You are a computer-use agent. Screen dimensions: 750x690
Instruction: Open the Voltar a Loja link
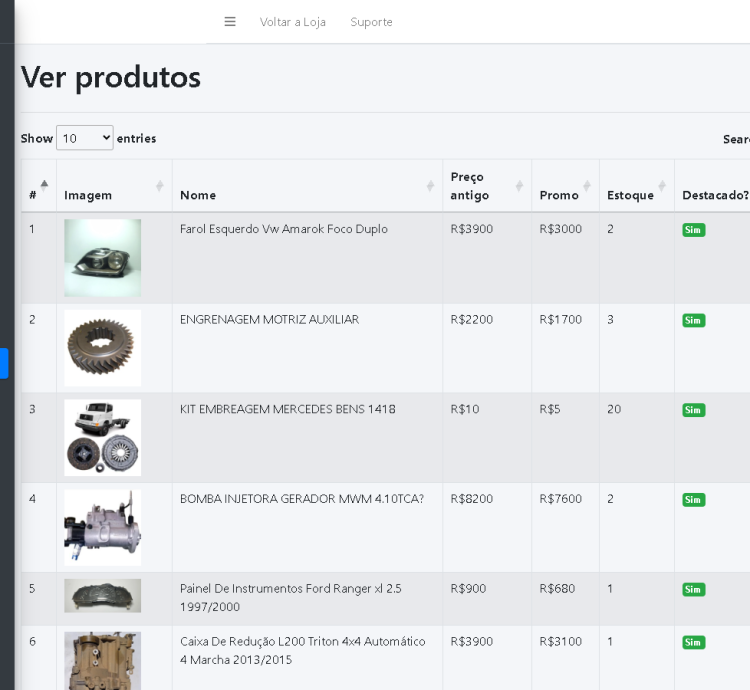point(293,22)
